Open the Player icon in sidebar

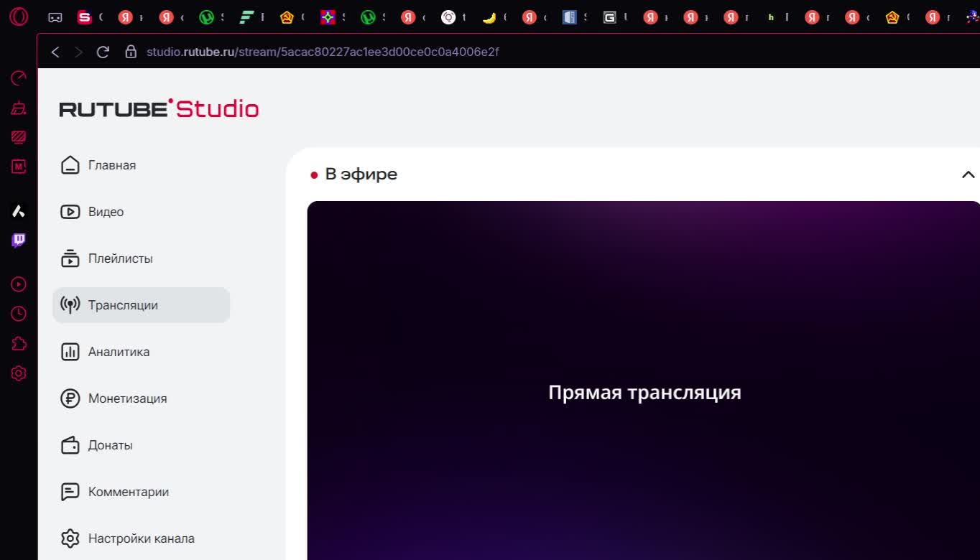(x=19, y=284)
